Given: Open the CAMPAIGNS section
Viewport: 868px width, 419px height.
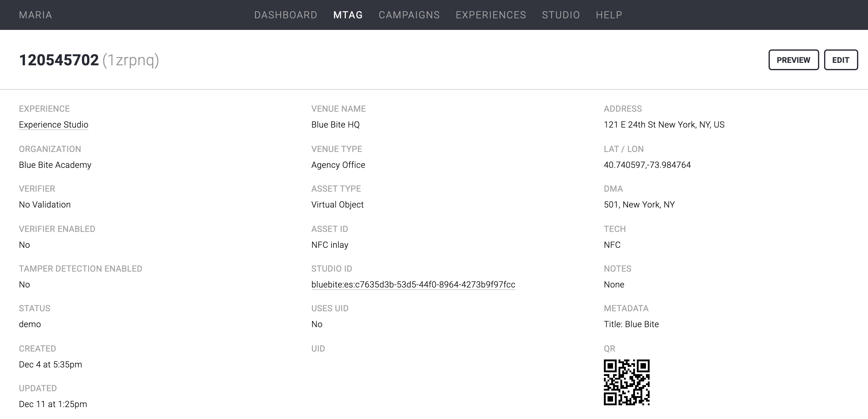Looking at the screenshot, I should [x=409, y=15].
